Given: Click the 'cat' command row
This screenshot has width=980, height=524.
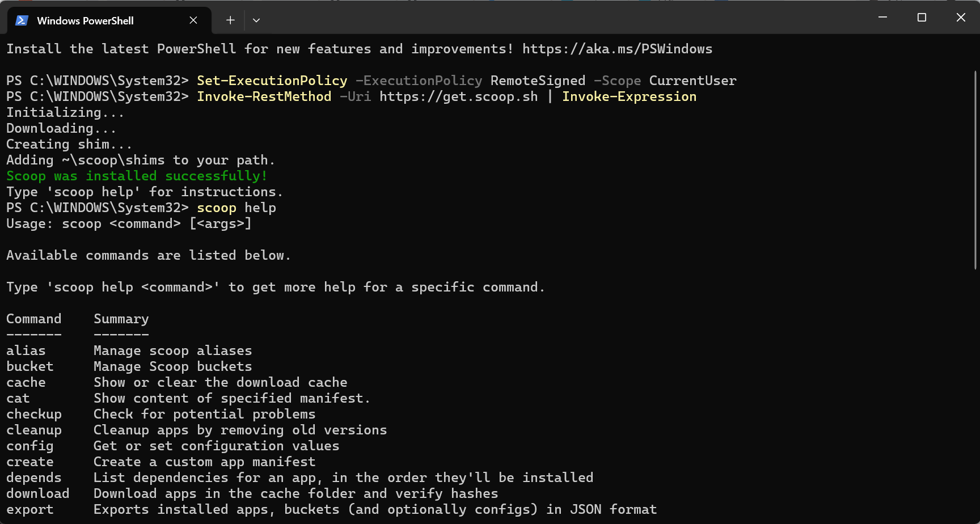Looking at the screenshot, I should click(188, 398).
